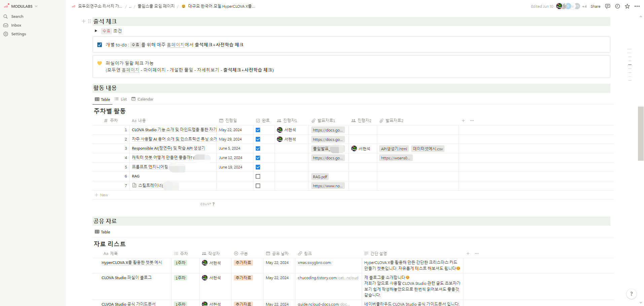This screenshot has width=644, height=306.
Task: Open the xmas.swygbro.com link
Action: tap(315, 263)
